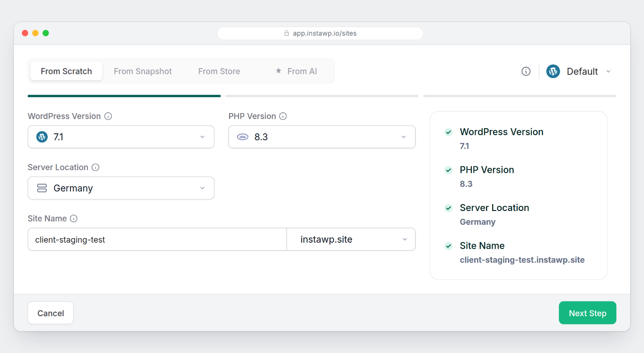This screenshot has width=644, height=353.
Task: Click the Site Name text field client-staging-test
Action: [x=157, y=239]
